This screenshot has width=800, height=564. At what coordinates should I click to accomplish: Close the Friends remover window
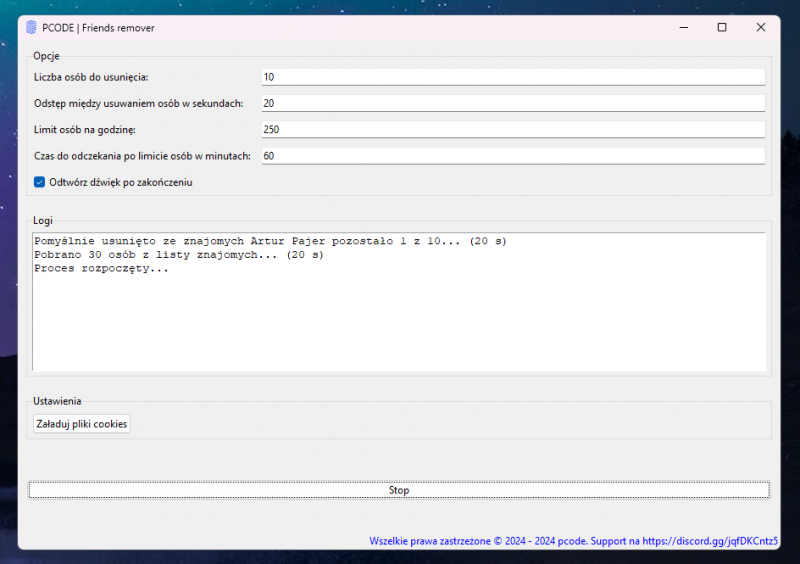[761, 27]
